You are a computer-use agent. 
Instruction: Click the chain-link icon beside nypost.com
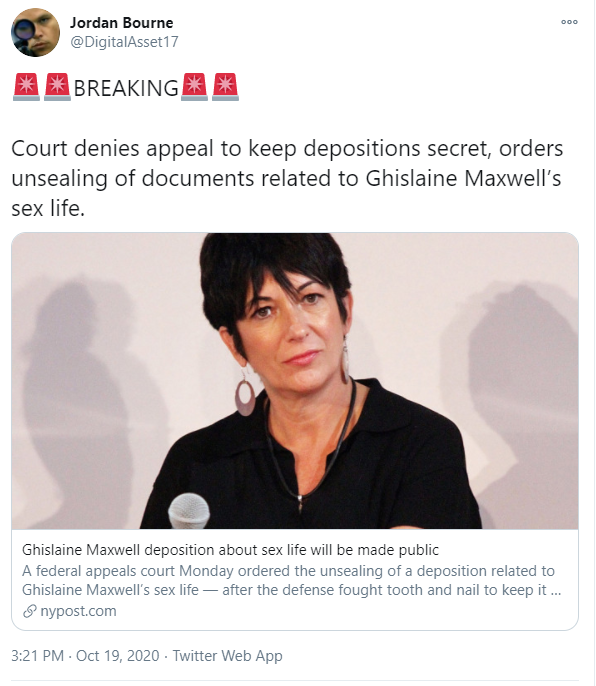29,611
